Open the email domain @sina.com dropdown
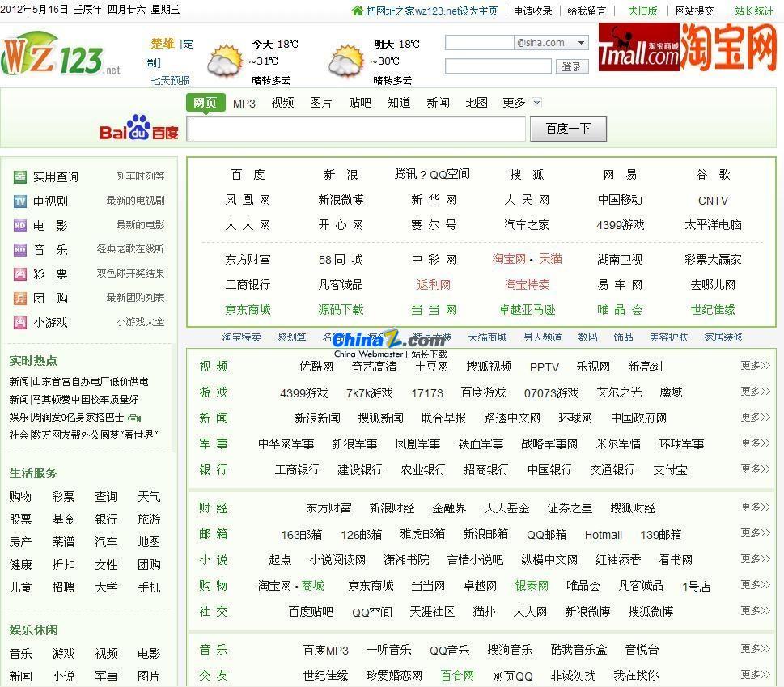 (x=581, y=43)
